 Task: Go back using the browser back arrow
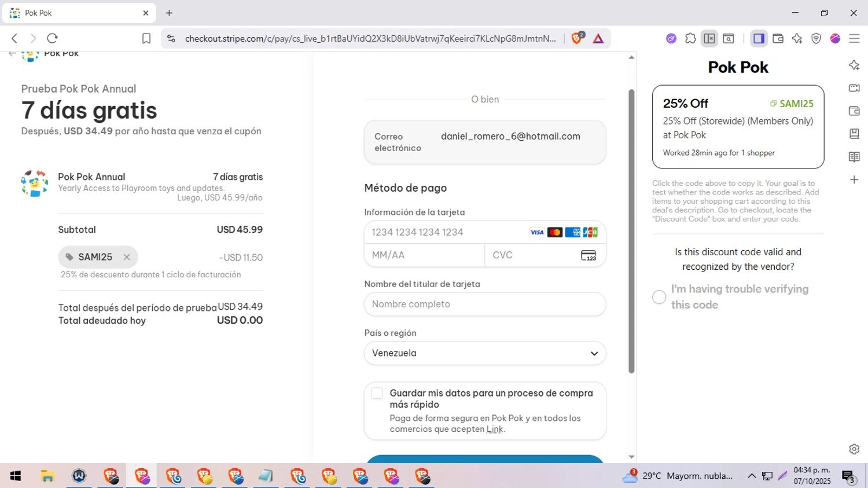tap(14, 38)
